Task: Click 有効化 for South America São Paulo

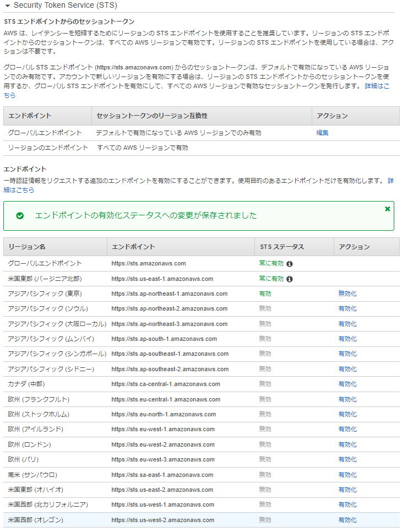Action: [x=347, y=475]
